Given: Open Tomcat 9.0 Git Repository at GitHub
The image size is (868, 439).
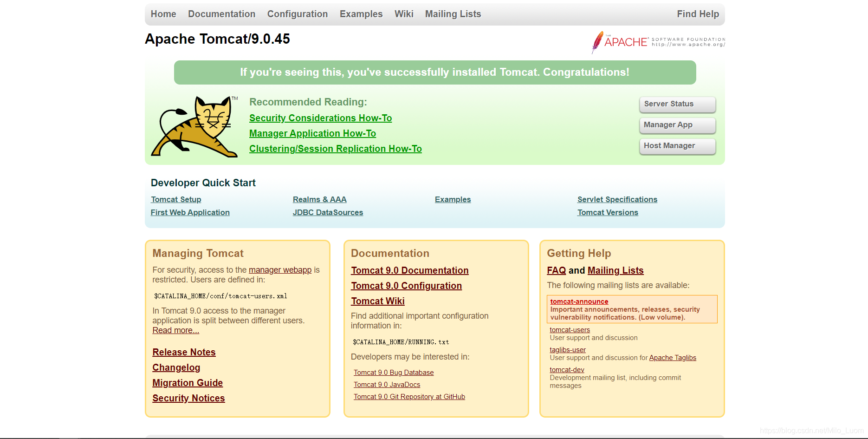Looking at the screenshot, I should click(x=409, y=397).
